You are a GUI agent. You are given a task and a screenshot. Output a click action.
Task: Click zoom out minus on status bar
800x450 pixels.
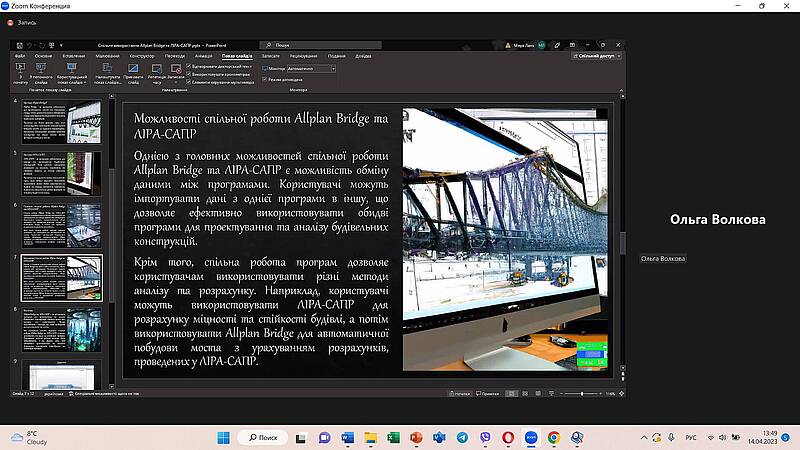[x=561, y=393]
